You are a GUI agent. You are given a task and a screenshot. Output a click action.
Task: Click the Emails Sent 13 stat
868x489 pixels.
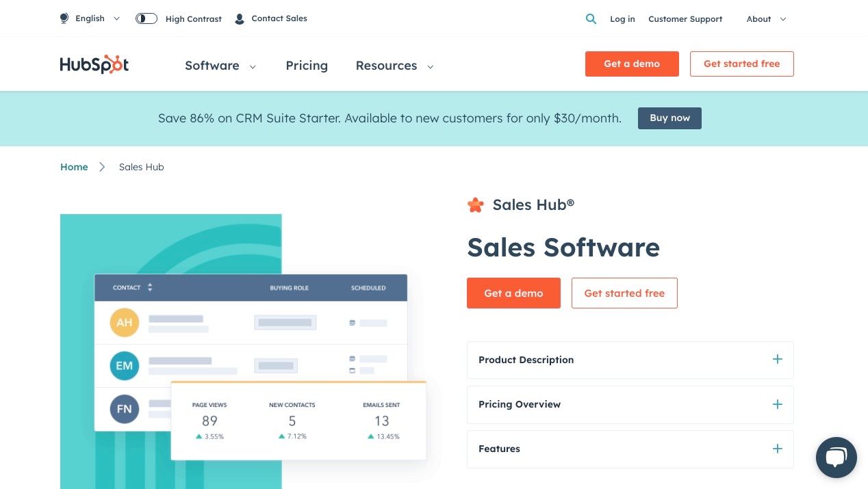(x=382, y=421)
